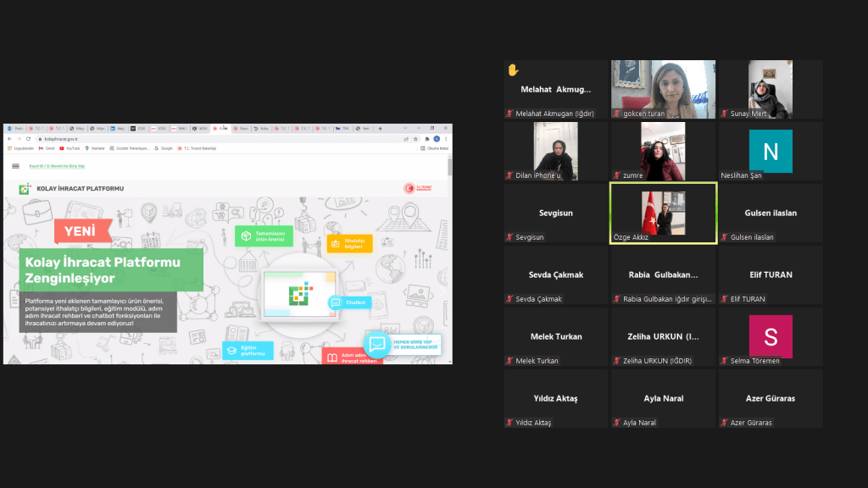This screenshot has width=868, height=488.
Task: Click the browser back arrow
Action: point(8,138)
